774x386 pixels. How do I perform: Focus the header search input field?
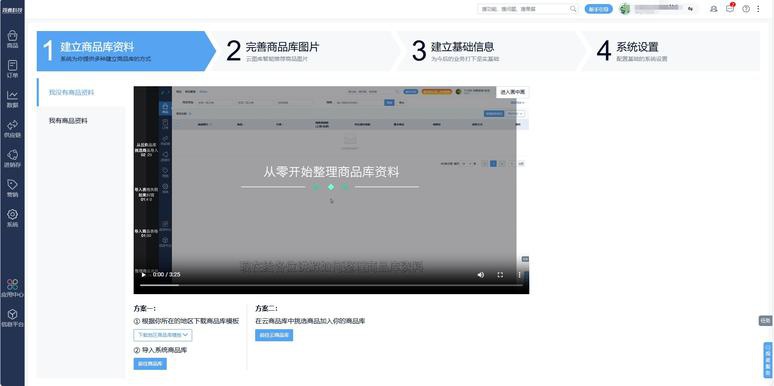tap(523, 9)
